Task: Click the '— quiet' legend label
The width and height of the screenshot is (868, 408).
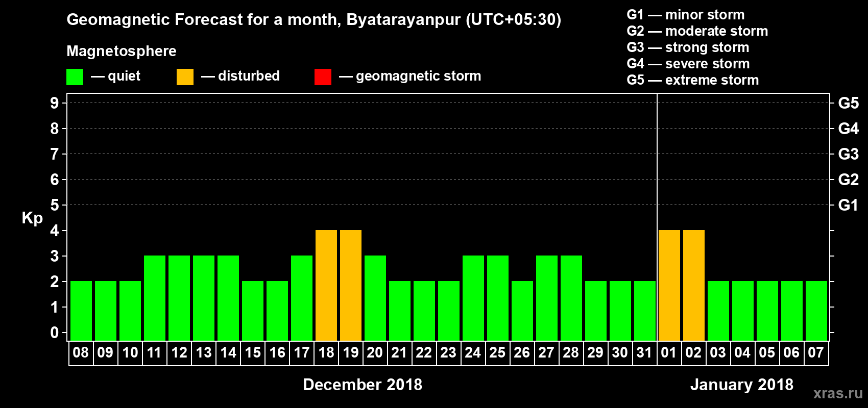Action: [x=116, y=76]
